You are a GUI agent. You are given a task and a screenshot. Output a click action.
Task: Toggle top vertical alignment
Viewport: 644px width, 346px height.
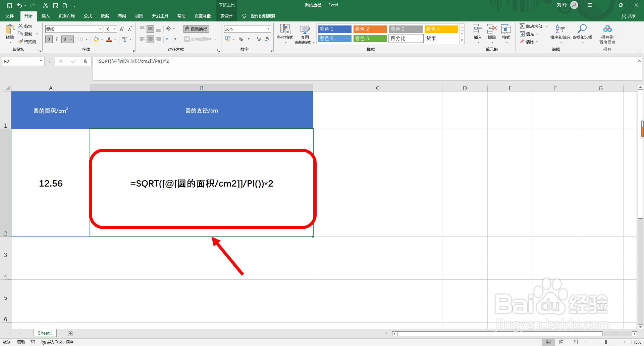[x=142, y=29]
